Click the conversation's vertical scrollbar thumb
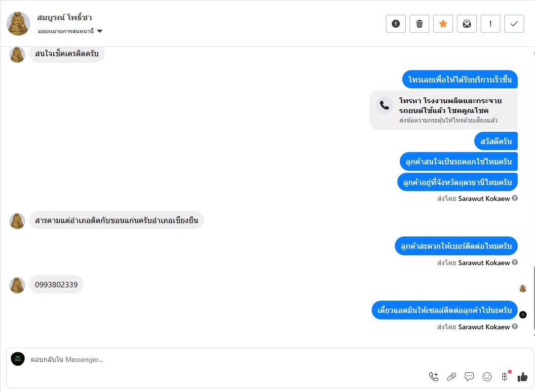The width and height of the screenshot is (535, 392). click(x=534, y=301)
